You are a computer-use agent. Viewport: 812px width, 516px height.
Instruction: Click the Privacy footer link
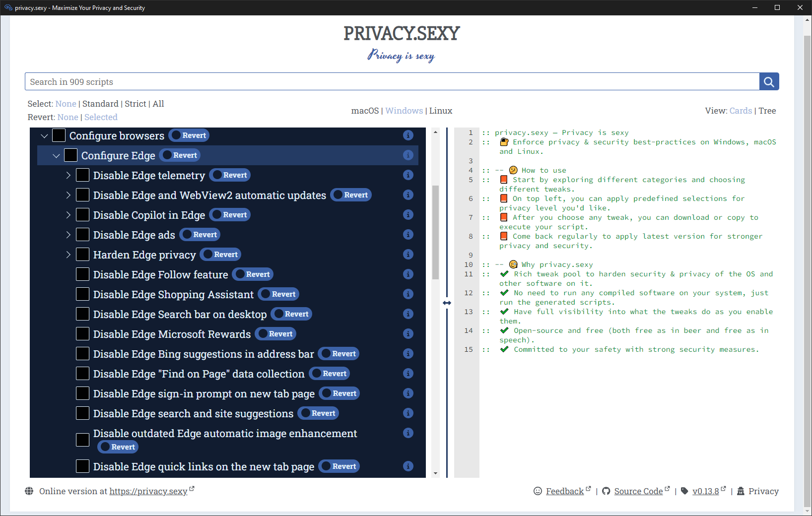click(763, 491)
